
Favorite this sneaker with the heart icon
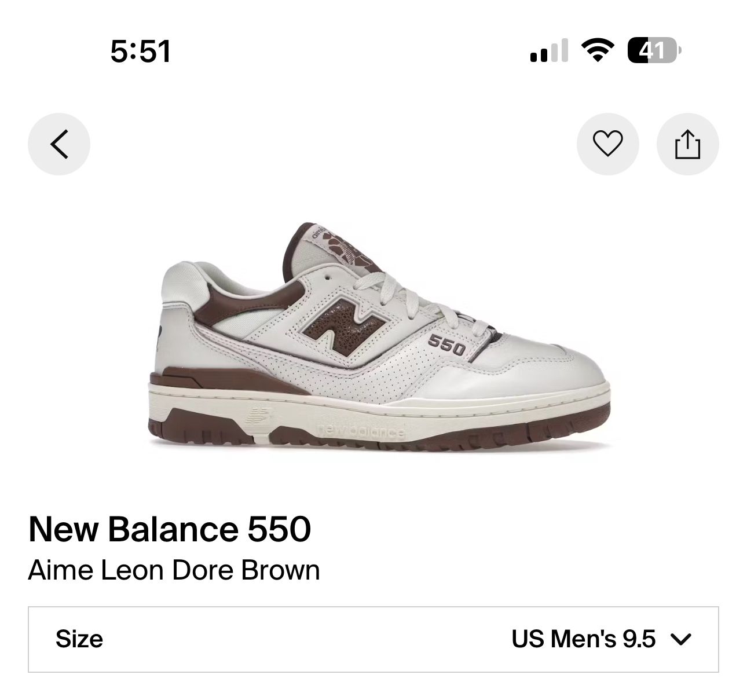[607, 144]
